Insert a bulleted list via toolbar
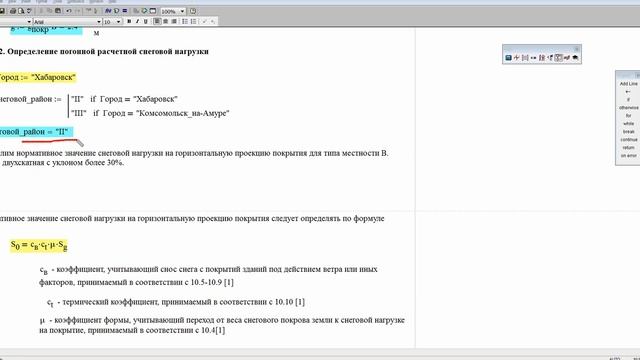Viewport: 640px width, 360px height. [x=184, y=22]
